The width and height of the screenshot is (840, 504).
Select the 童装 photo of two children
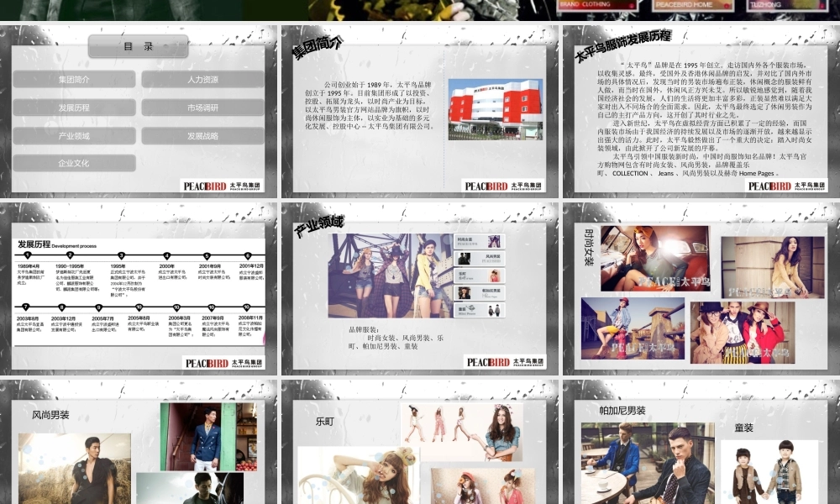(769, 472)
